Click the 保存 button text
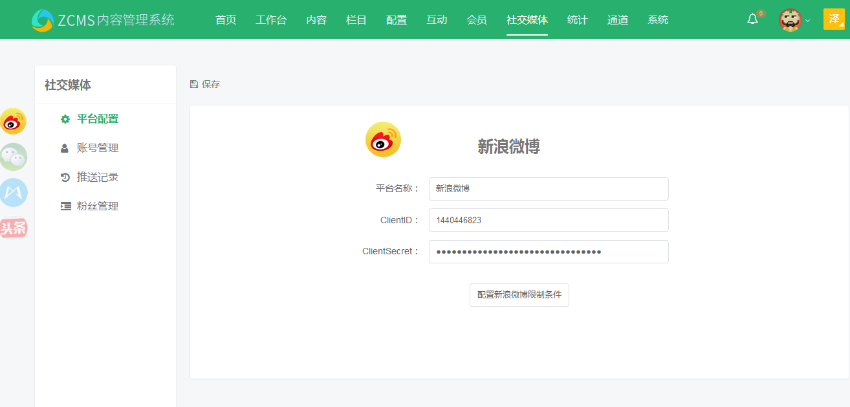The width and height of the screenshot is (850, 407). point(211,84)
